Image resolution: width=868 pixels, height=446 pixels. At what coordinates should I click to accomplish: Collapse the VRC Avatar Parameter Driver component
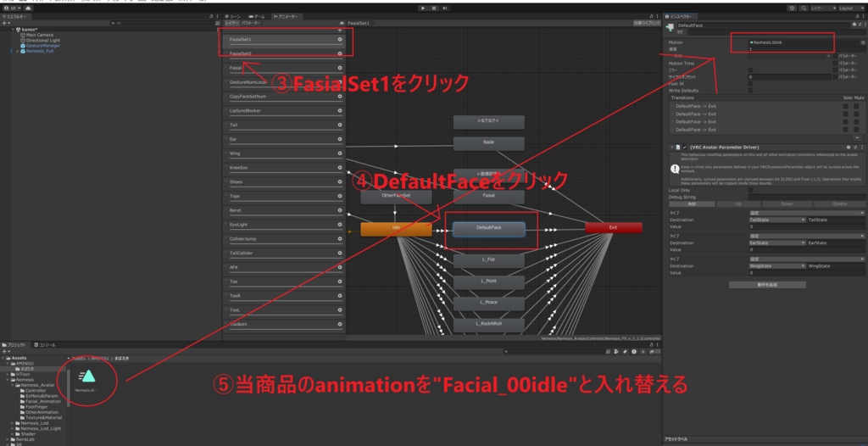pyautogui.click(x=671, y=147)
